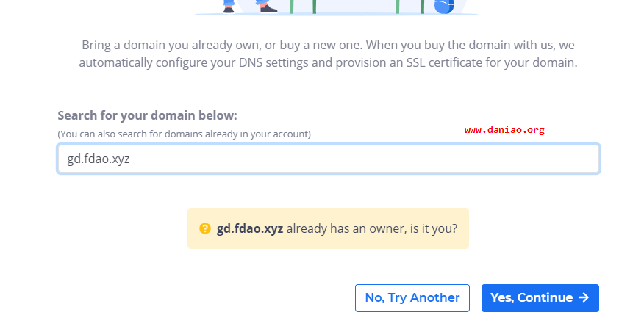Click the 'Search for your domain below:' label
This screenshot has width=644, height=329.
pyautogui.click(x=148, y=116)
